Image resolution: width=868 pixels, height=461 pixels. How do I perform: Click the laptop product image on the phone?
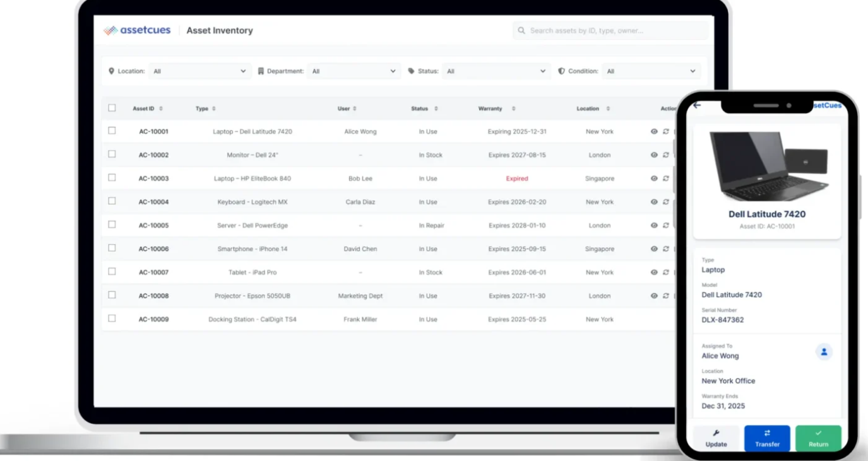click(x=768, y=165)
